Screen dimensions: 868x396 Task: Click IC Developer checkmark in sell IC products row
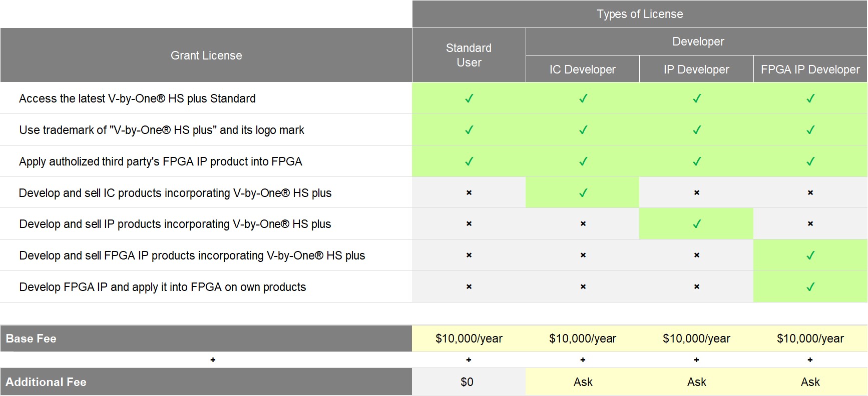583,193
